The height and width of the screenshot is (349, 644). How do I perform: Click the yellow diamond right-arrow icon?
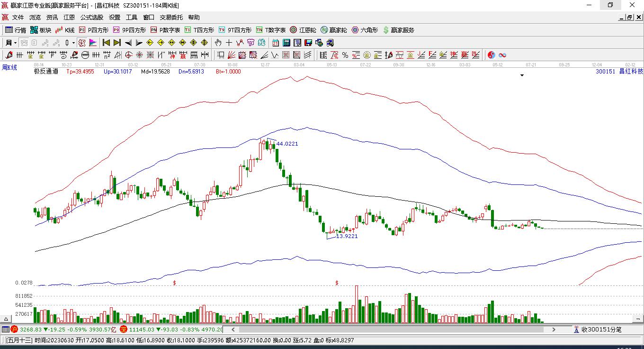click(161, 43)
